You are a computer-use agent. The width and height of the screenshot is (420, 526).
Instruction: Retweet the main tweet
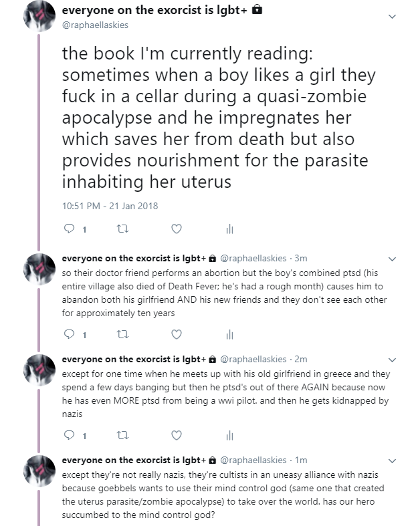(121, 229)
